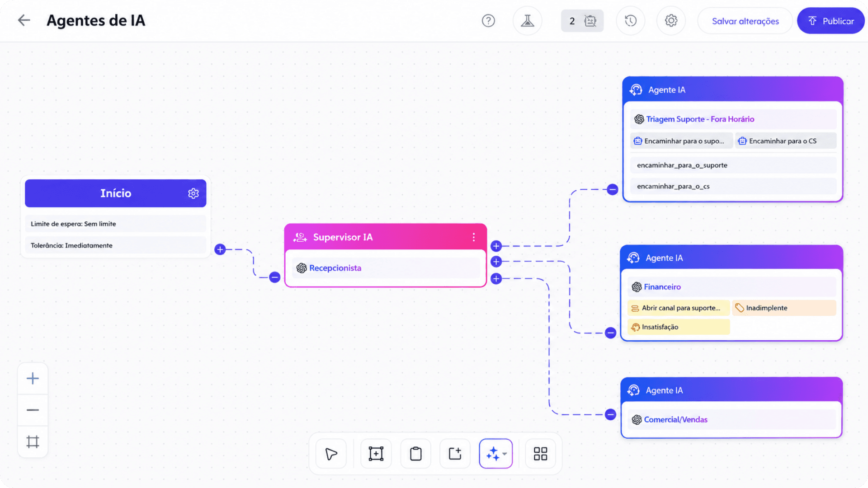Select the Comercial/Vendas agent row
Viewport: 868px width, 488px height.
click(731, 419)
